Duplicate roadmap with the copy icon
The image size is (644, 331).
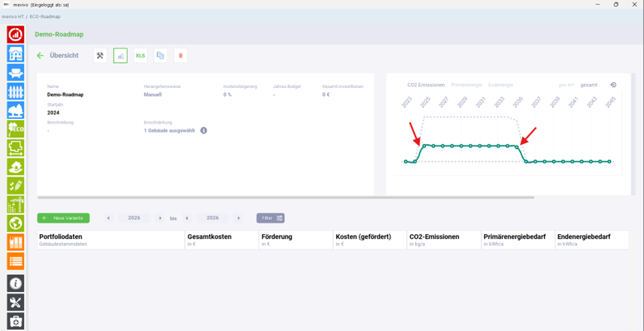pyautogui.click(x=161, y=55)
